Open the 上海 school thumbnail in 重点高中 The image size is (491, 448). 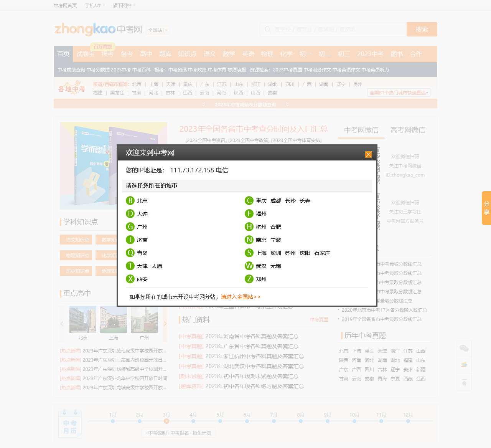tap(114, 319)
